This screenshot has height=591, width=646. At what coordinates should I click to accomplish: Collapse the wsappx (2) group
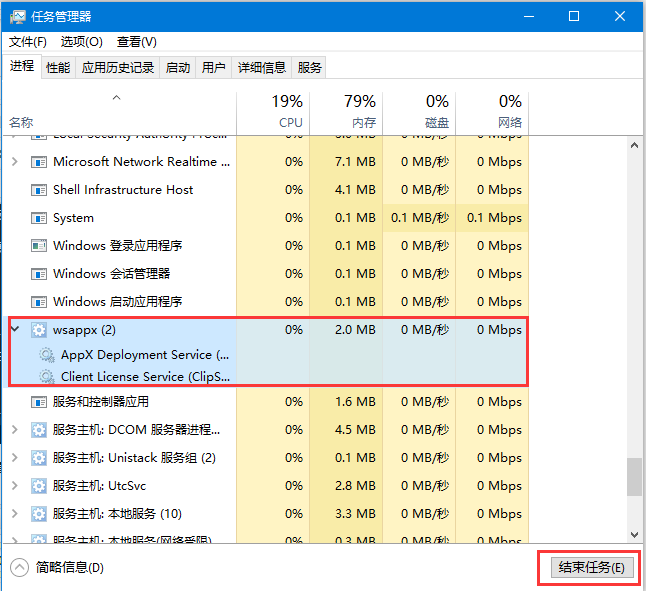[15, 329]
